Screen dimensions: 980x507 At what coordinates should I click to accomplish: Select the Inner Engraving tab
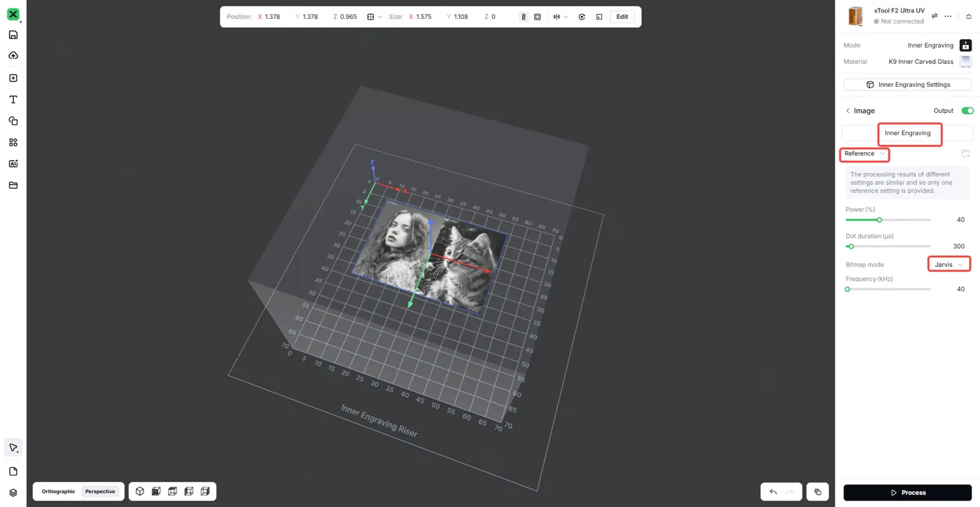[908, 133]
